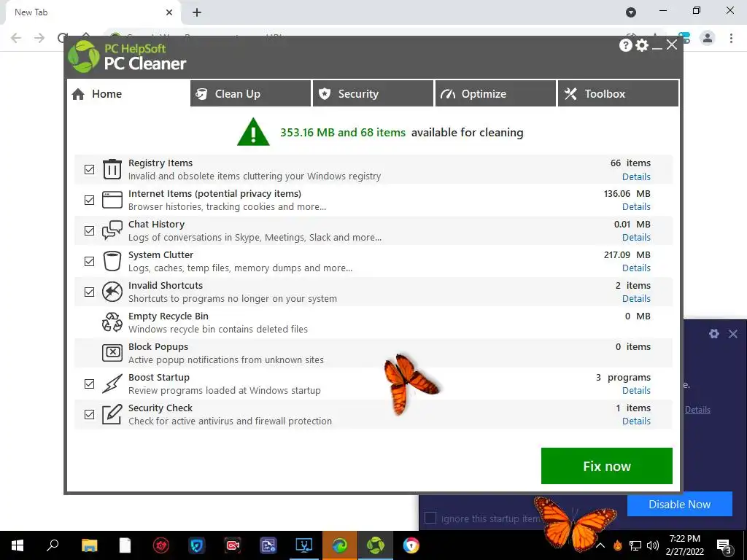This screenshot has width=747, height=560.
Task: Click the Registry Items trash can icon
Action: [112, 169]
